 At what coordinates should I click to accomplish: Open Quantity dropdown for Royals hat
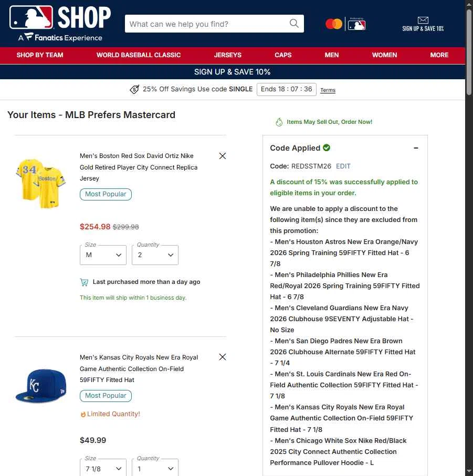tap(155, 468)
